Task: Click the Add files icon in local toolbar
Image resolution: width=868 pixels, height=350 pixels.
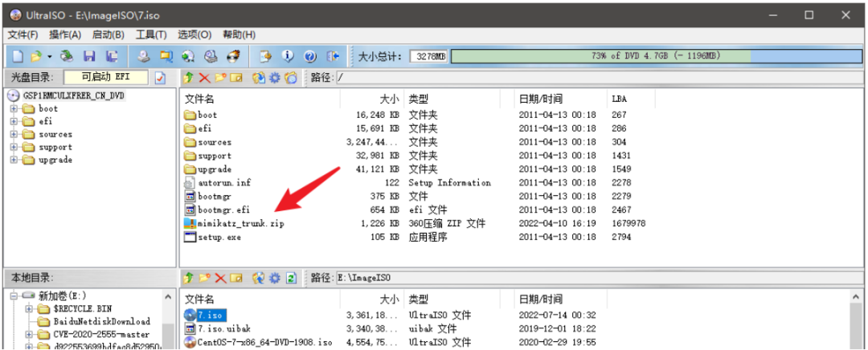Action: click(259, 278)
